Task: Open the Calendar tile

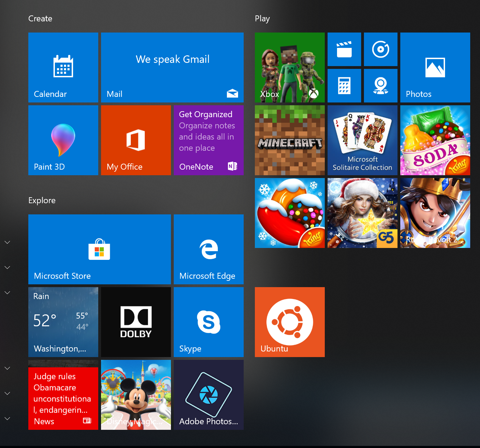Action: [63, 67]
